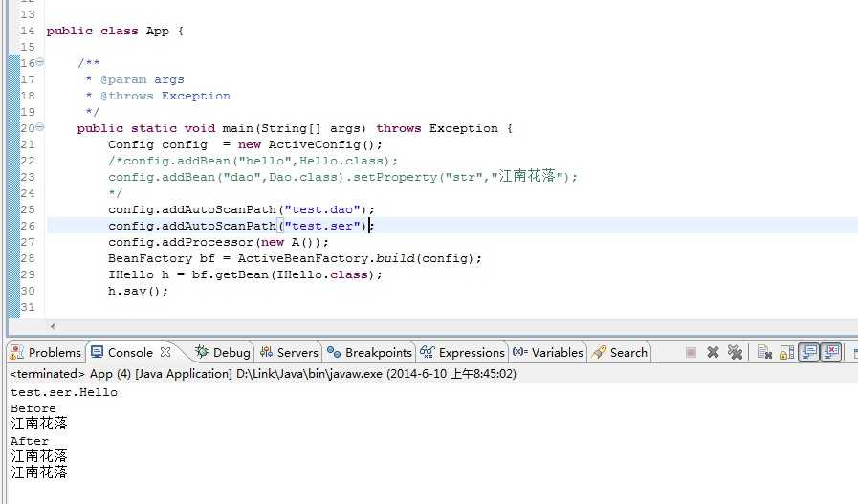Collapse the main method fold at line 20
This screenshot has width=858, height=504.
40,127
